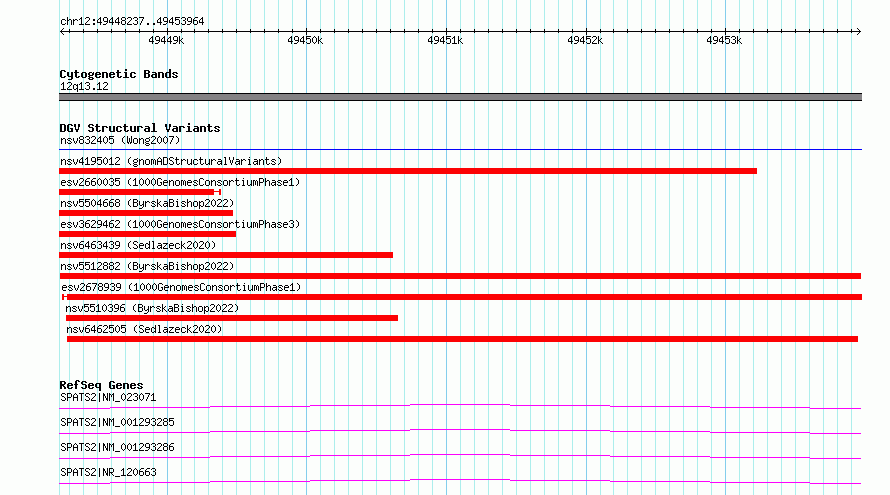
Task: Select variant label nsv5510396 (ByrskaBishop2022)
Action: [x=152, y=308]
